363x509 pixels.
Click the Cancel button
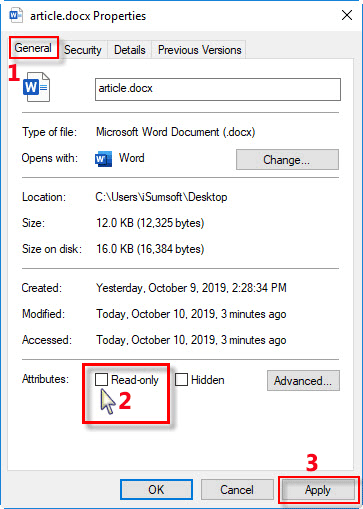tap(237, 490)
